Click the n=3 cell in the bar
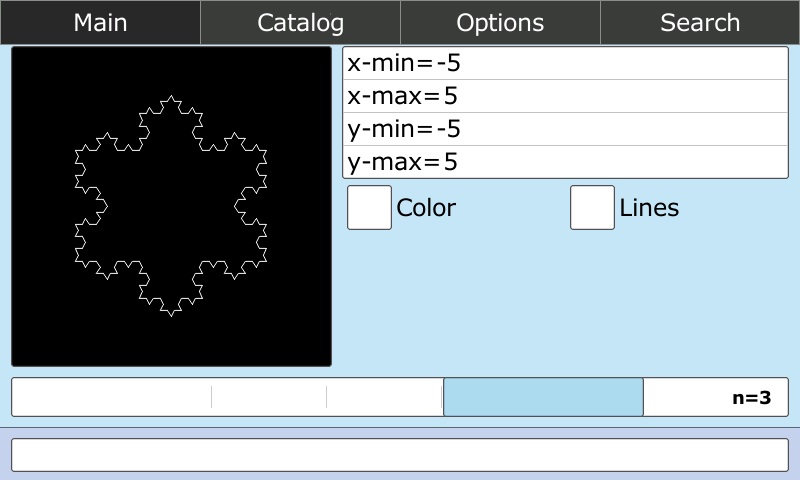This screenshot has height=480, width=800. pyautogui.click(x=715, y=397)
